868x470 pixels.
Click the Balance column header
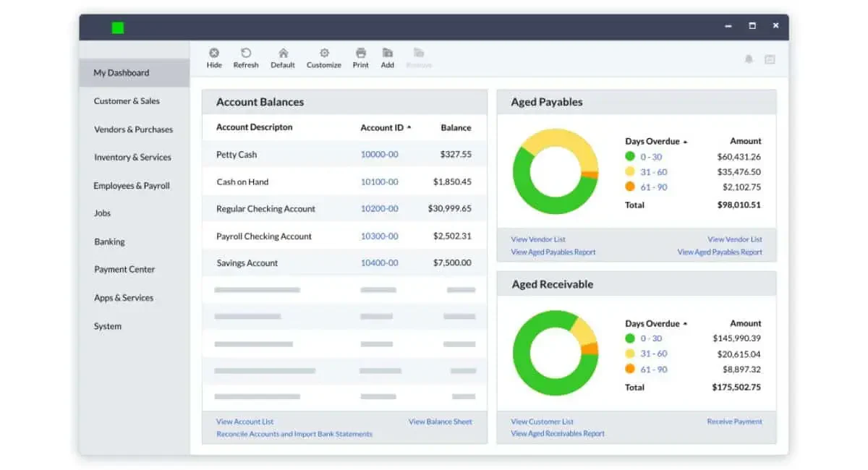(456, 127)
